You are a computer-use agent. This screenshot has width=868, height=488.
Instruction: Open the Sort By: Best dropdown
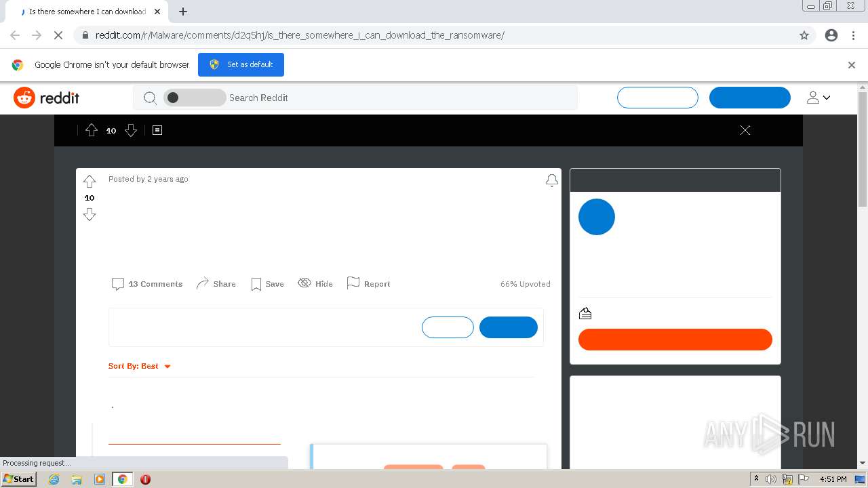coord(140,366)
